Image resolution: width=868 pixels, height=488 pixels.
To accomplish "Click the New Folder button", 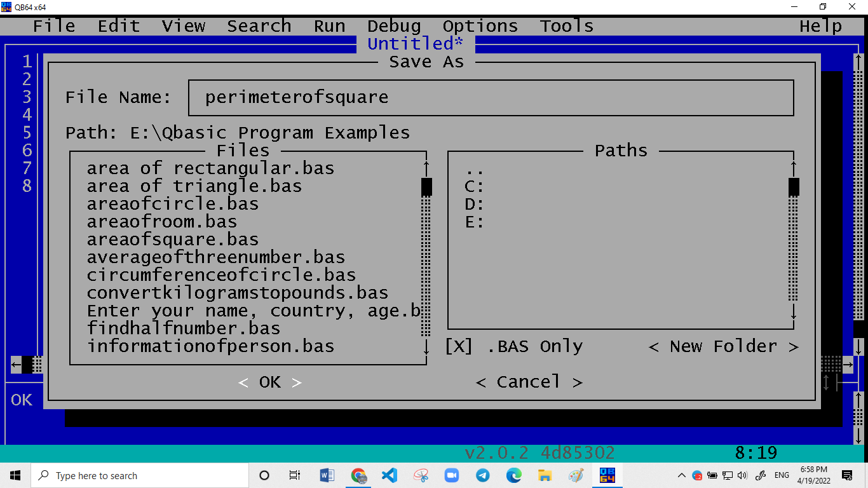I will click(x=724, y=346).
